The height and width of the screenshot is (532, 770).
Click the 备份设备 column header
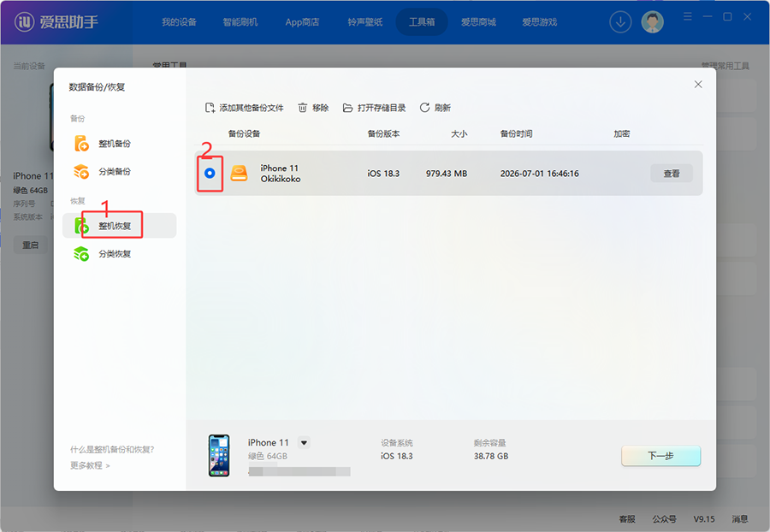(244, 133)
